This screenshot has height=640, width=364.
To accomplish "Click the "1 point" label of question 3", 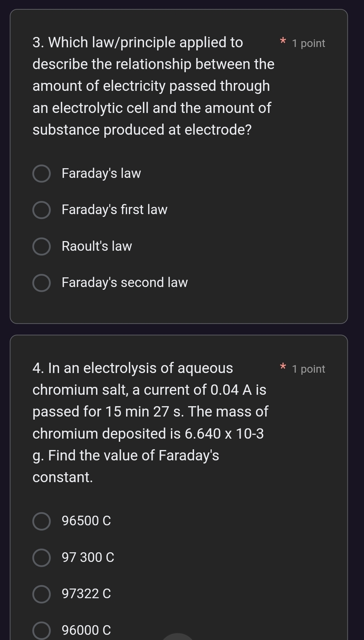I will pyautogui.click(x=308, y=43).
